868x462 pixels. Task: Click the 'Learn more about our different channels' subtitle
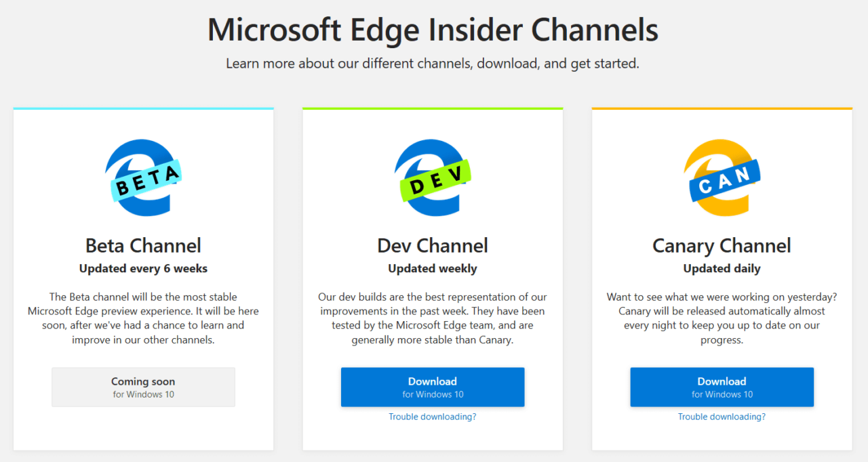click(433, 64)
